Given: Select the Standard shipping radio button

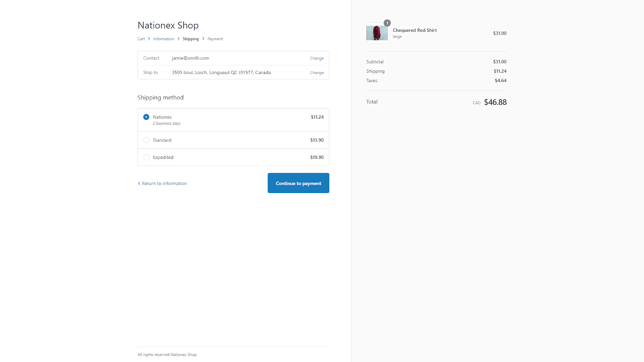Looking at the screenshot, I should tap(146, 140).
